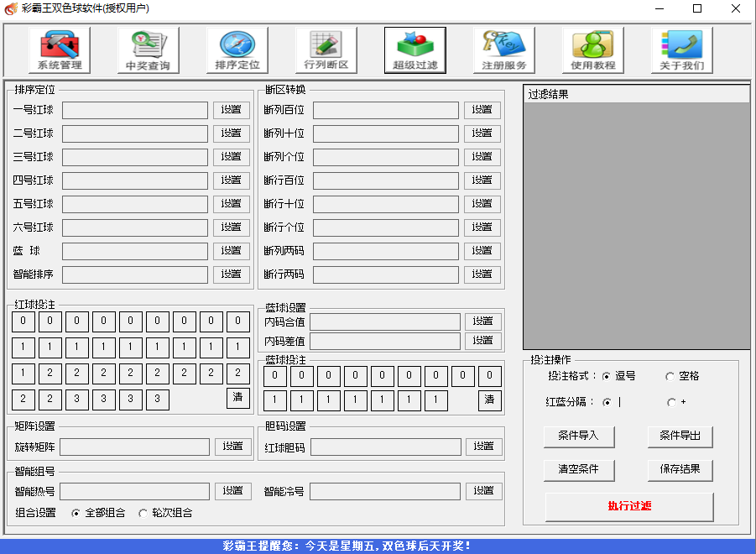Click the 过滤结果 column header
Viewport: 756px width, 554px height.
pos(636,94)
